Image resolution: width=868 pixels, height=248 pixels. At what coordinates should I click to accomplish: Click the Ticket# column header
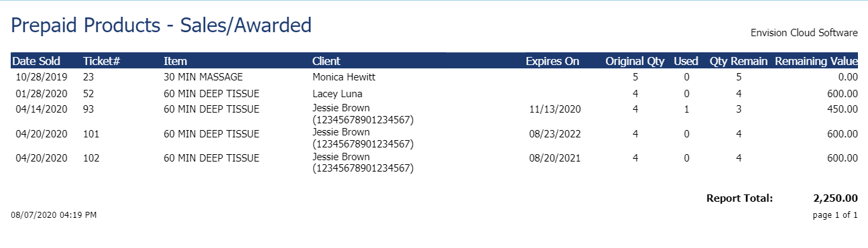point(101,61)
